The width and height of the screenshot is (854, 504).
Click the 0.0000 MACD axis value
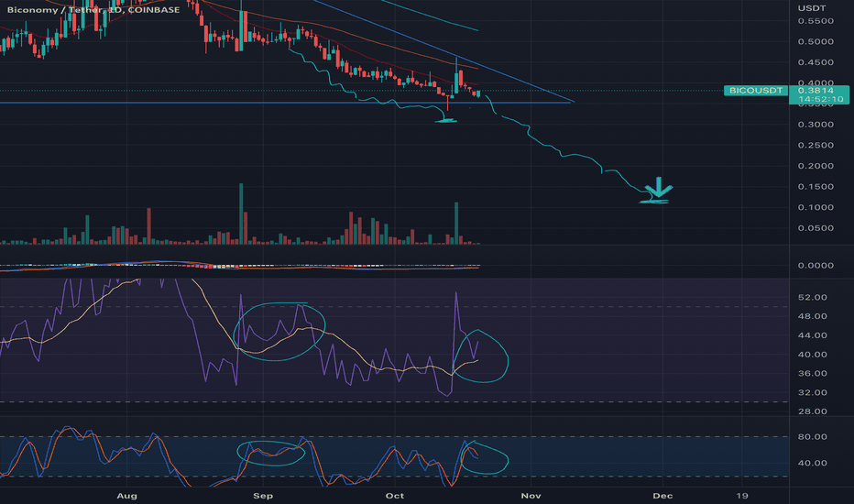[816, 266]
